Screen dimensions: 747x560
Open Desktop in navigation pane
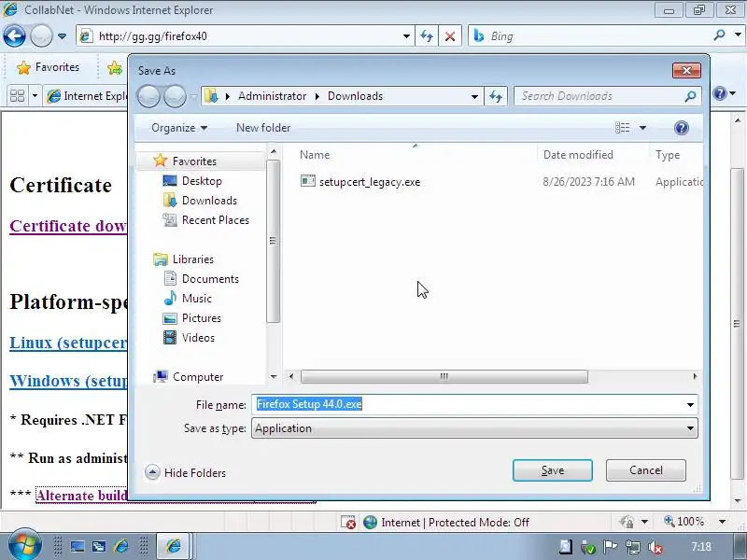pyautogui.click(x=202, y=181)
